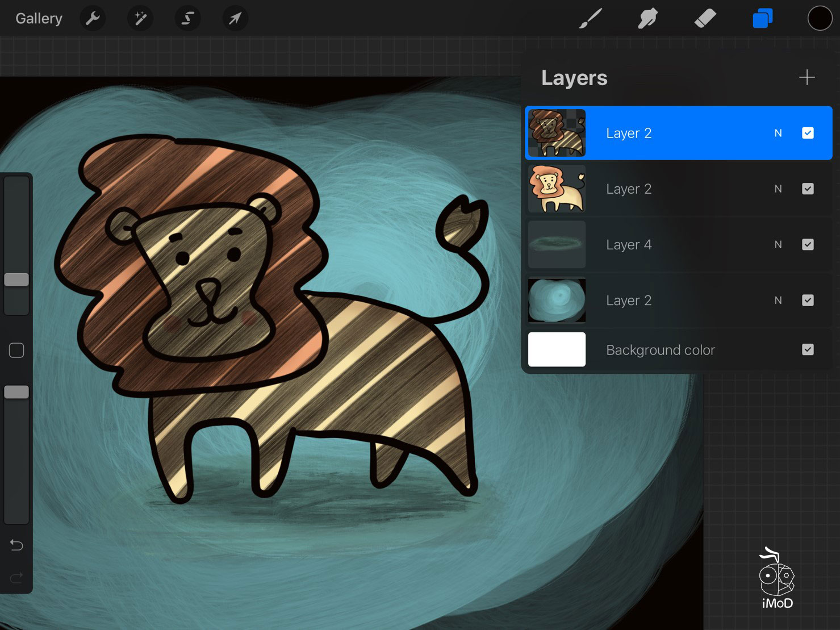840x630 pixels.
Task: Select the Background color layer
Action: [x=660, y=350]
